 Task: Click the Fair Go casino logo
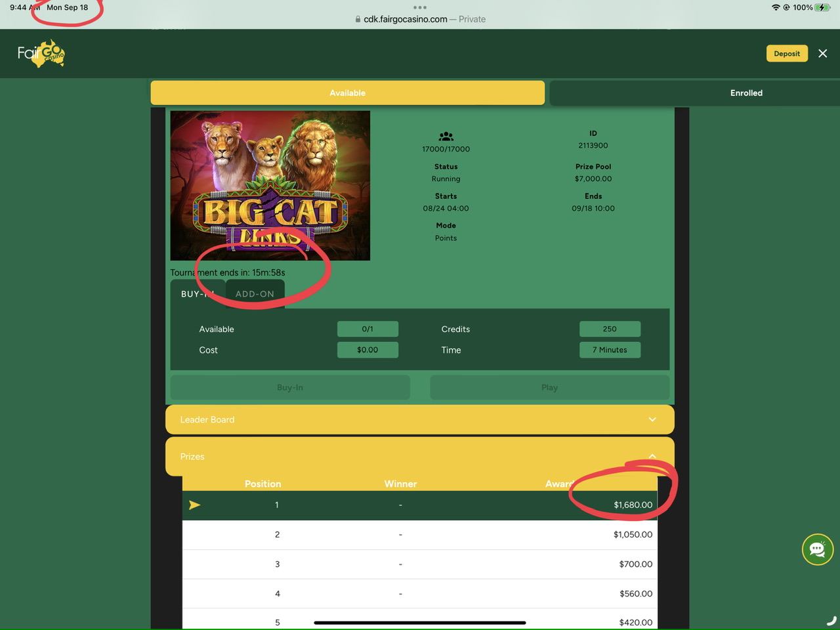tap(41, 54)
